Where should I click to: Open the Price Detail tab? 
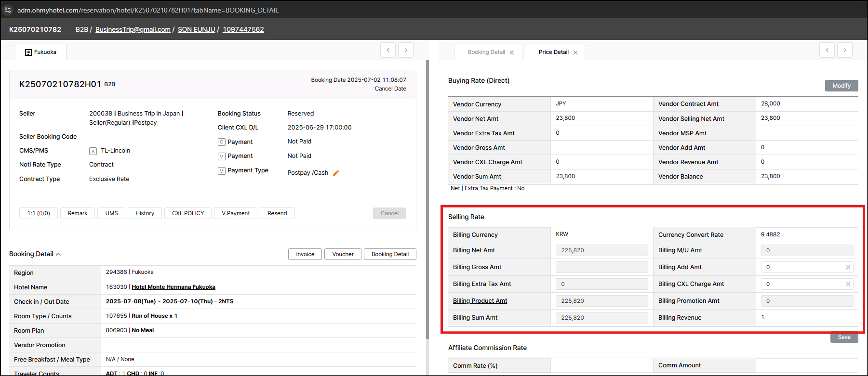point(553,52)
